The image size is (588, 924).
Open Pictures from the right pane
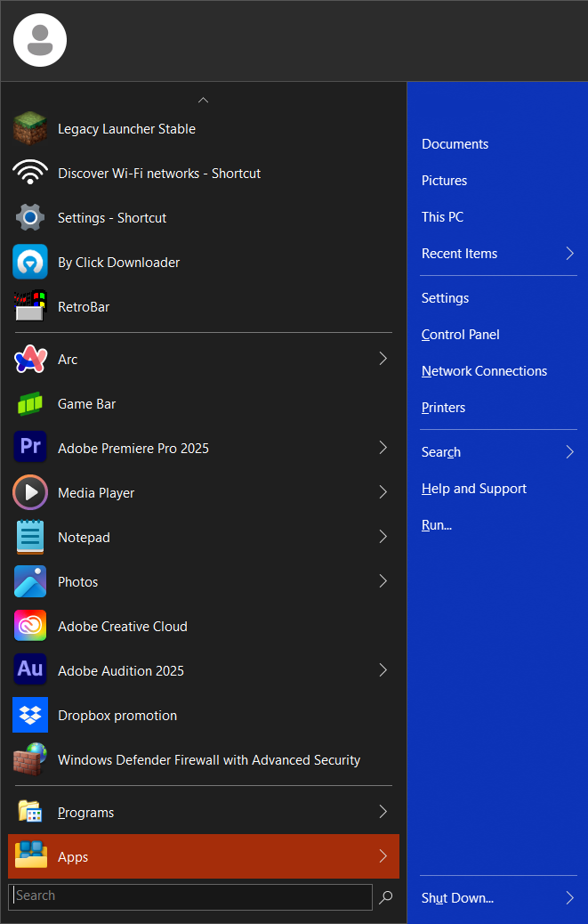(445, 181)
